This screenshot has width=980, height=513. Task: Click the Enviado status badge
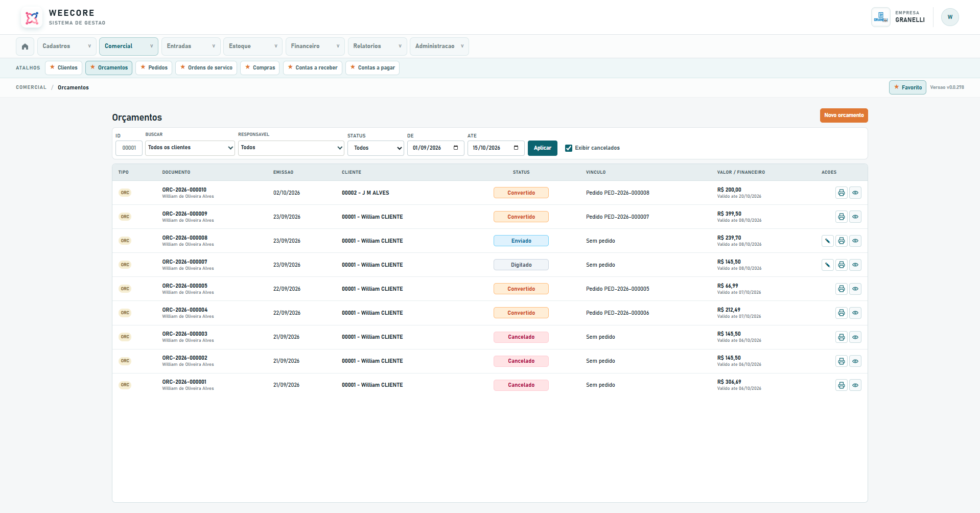pos(521,241)
